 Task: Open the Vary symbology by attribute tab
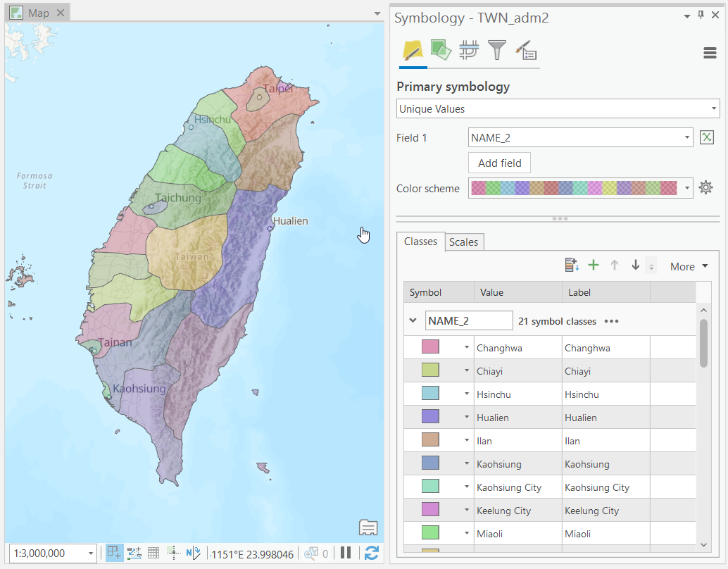click(441, 51)
